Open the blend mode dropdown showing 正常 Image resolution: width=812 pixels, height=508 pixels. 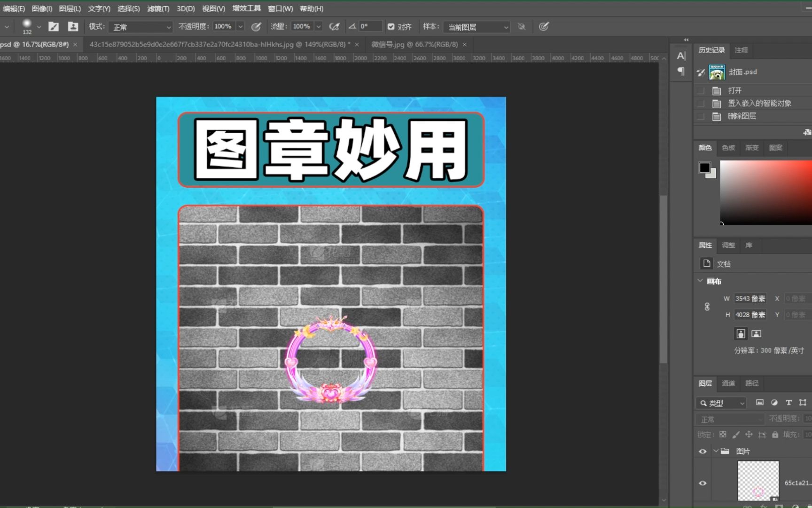click(140, 26)
